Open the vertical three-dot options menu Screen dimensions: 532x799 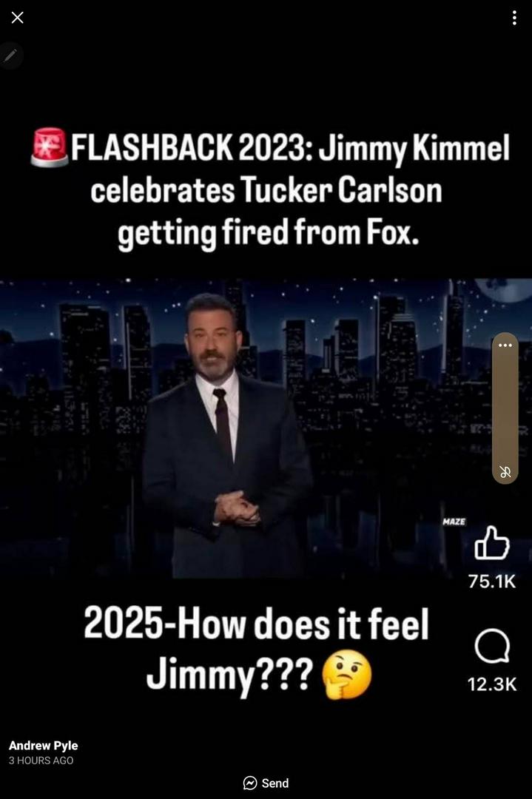[x=514, y=18]
